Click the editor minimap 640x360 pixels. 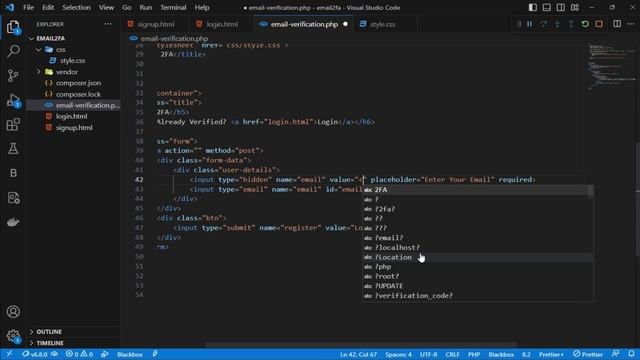point(611,67)
